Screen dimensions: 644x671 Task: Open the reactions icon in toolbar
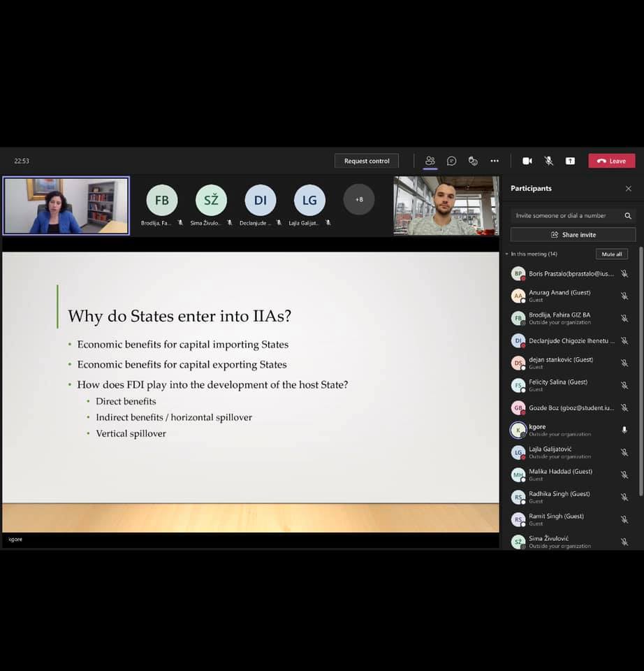pyautogui.click(x=473, y=161)
